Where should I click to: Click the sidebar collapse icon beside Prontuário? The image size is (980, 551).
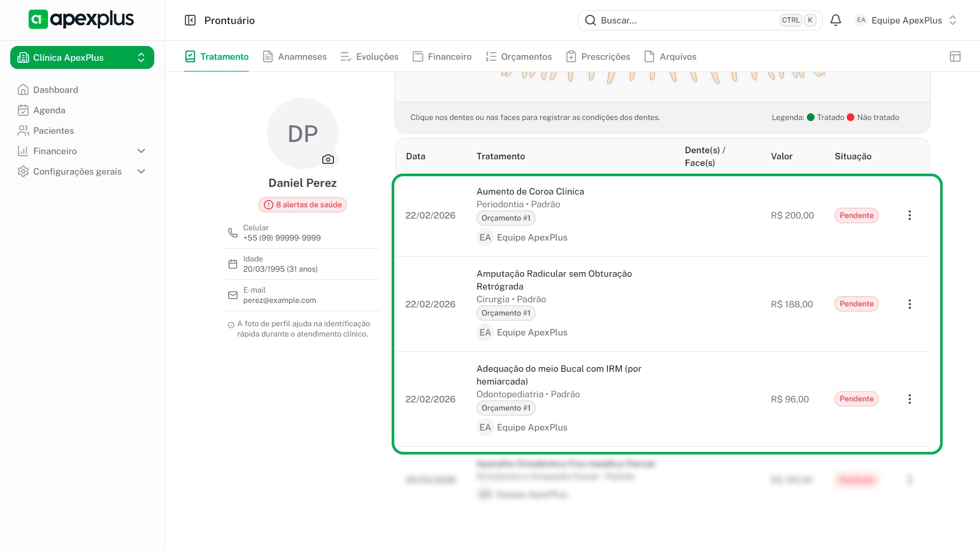(190, 20)
